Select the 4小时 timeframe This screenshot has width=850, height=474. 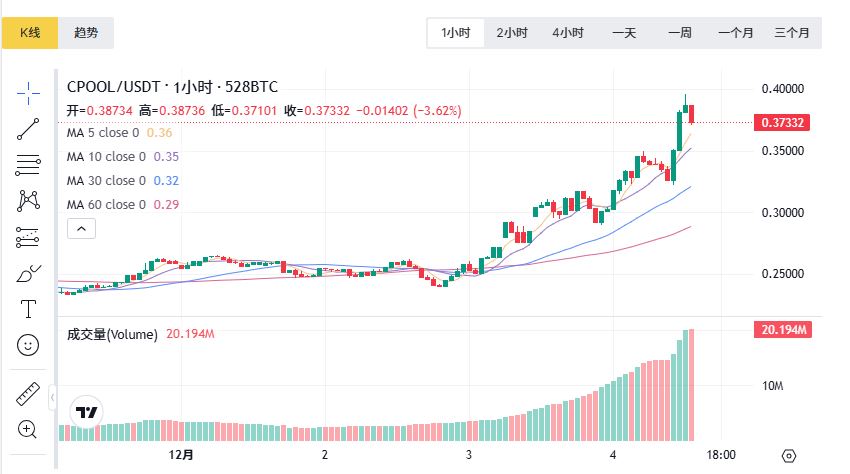(568, 33)
